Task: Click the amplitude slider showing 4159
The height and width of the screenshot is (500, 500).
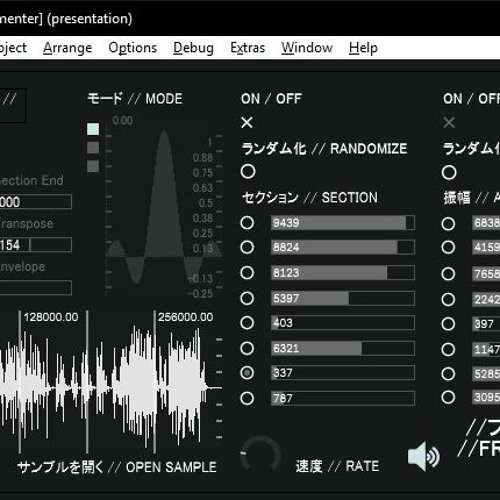Action: tap(486, 247)
